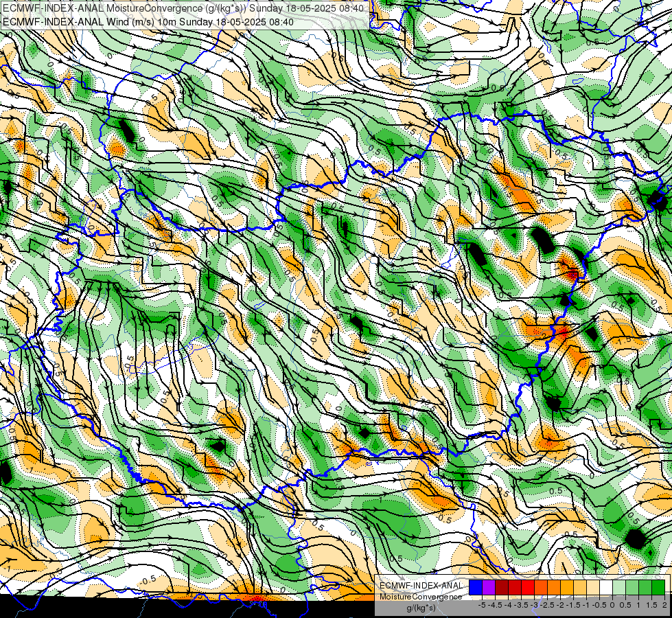
Task: Click the darkest green legend swatch near 2
Action: click(x=658, y=587)
